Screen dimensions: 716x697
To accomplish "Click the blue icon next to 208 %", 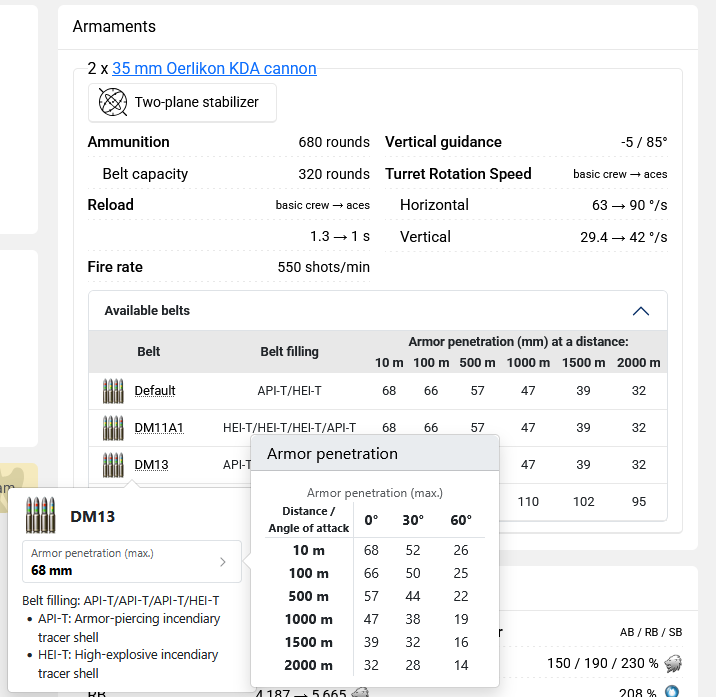I will 673,691.
